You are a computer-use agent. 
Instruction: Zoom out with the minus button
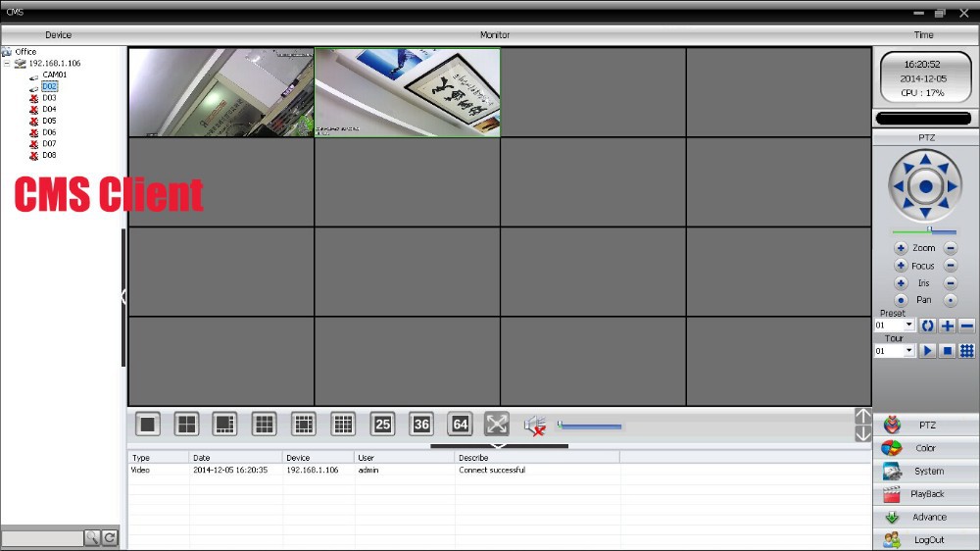(951, 248)
